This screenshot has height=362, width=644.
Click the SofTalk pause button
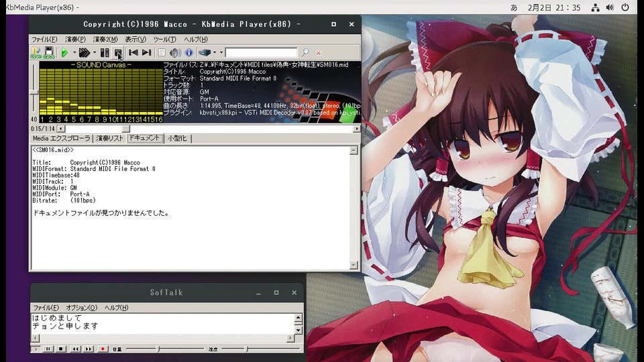click(x=48, y=349)
